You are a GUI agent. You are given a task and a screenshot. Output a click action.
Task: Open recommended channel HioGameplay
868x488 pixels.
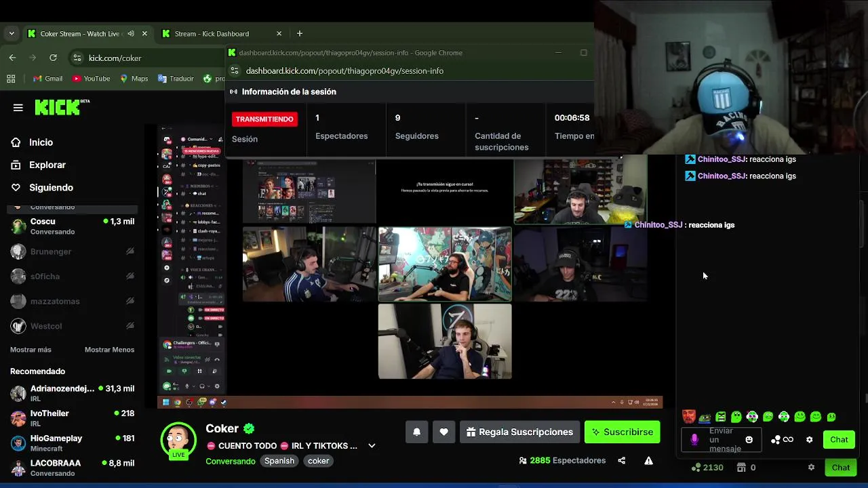(73, 443)
